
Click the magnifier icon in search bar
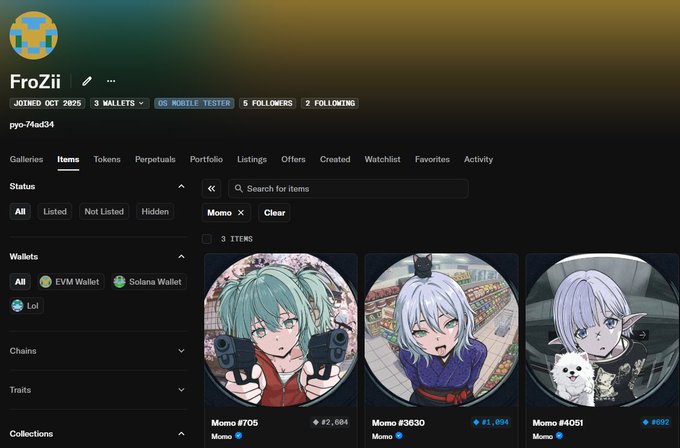(x=239, y=189)
